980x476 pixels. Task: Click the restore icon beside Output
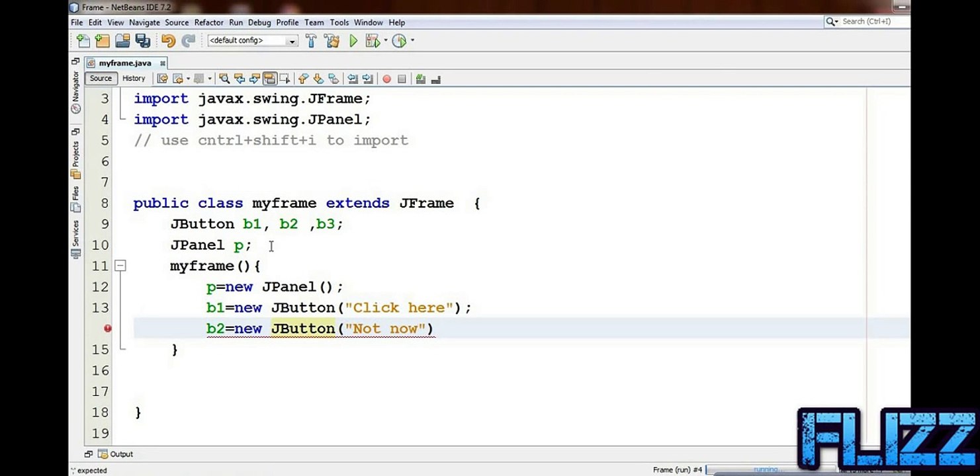[x=88, y=454]
